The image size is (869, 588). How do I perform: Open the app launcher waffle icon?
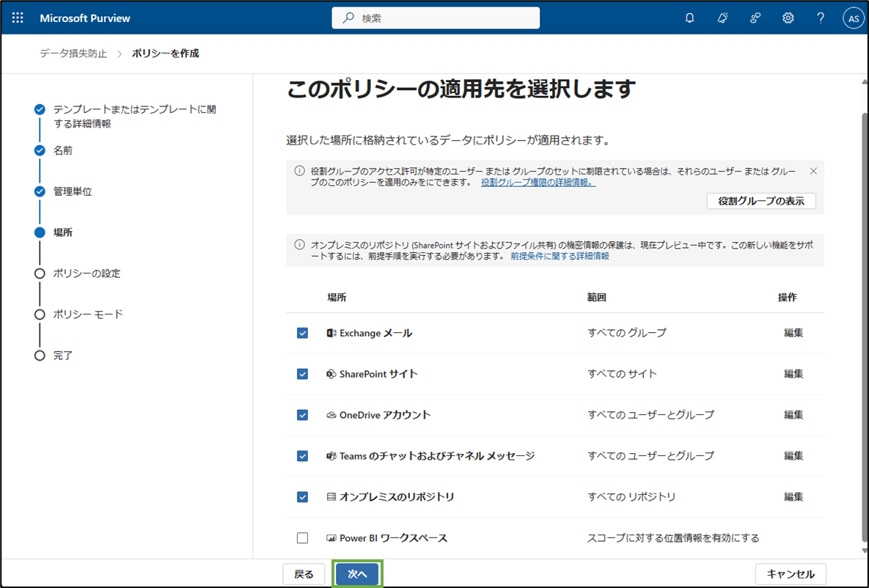point(18,18)
